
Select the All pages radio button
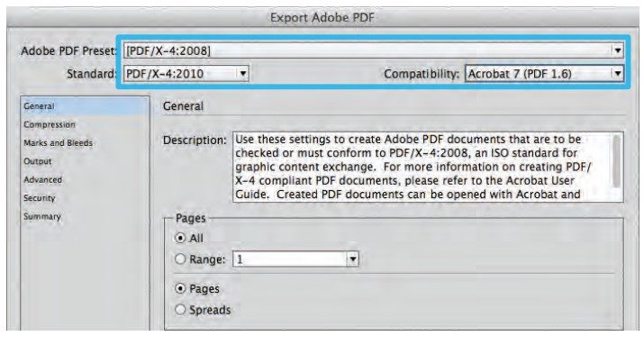coord(180,238)
